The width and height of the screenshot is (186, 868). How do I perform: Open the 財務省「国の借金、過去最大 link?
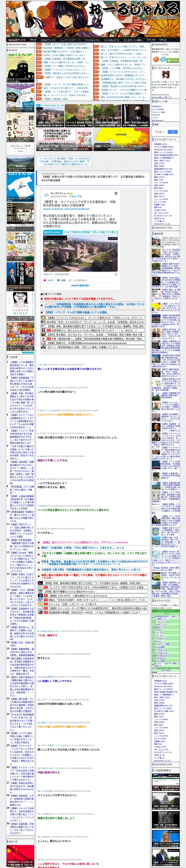(94, 563)
